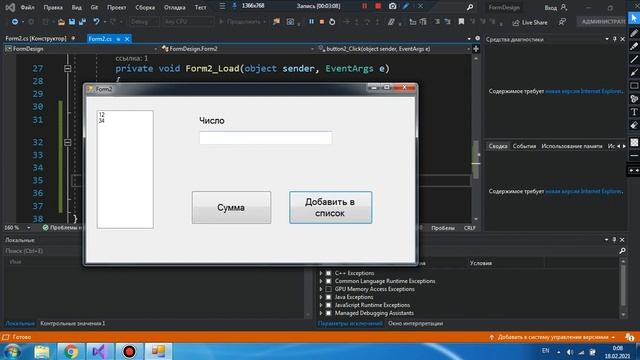Open the Windows Start menu
Screen dimensions: 640x360
(13, 351)
